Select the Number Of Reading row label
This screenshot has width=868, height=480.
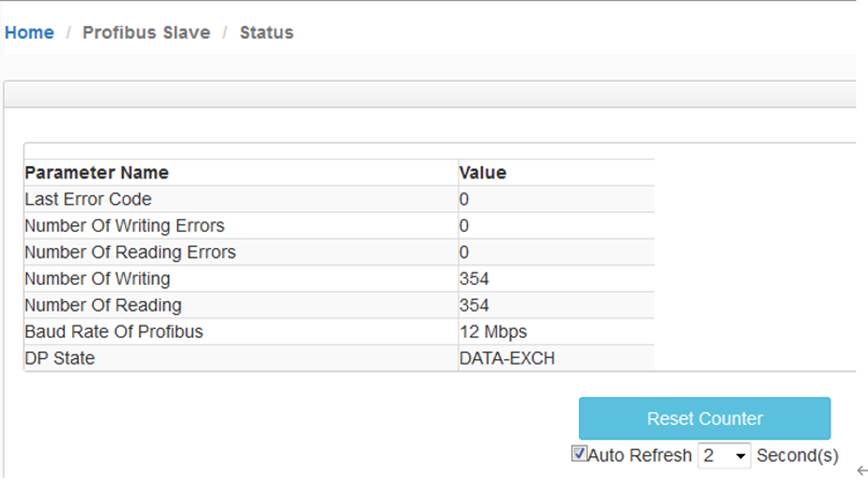point(103,305)
